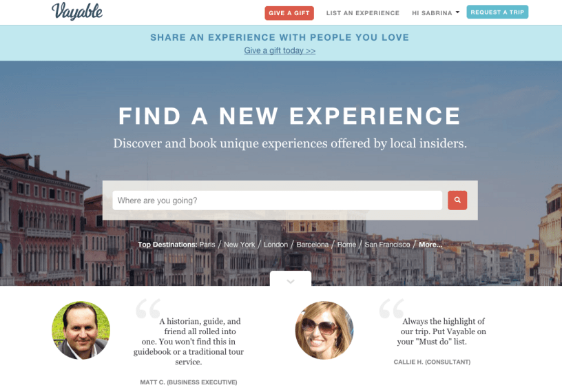Click Callie H.'s profile photo
Image resolution: width=562 pixels, height=392 pixels.
324,330
